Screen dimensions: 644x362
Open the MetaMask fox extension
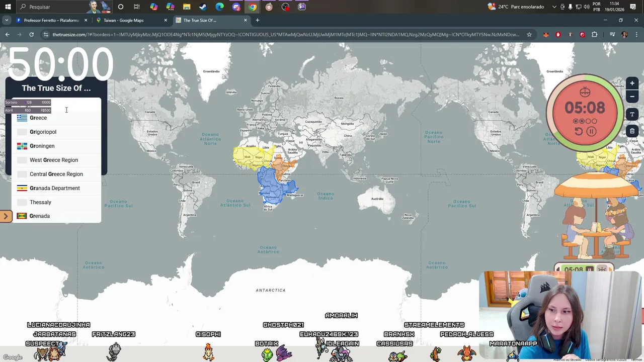546,34
